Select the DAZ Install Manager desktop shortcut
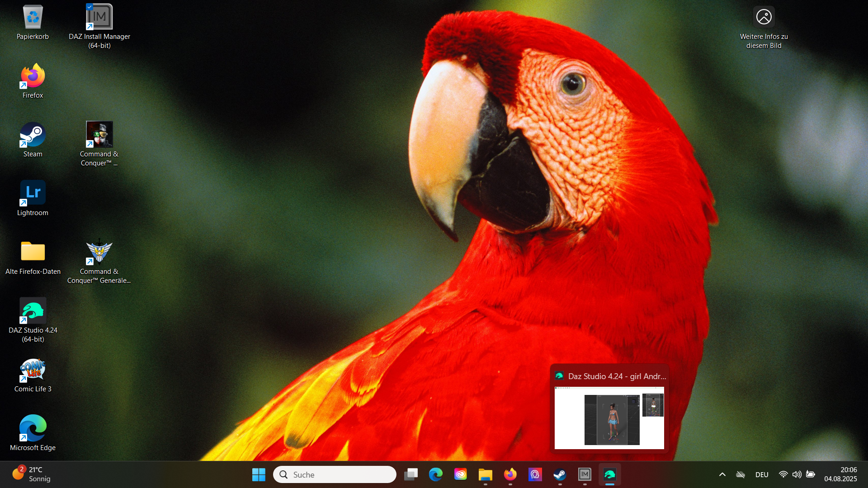The width and height of the screenshot is (868, 488). 99,26
